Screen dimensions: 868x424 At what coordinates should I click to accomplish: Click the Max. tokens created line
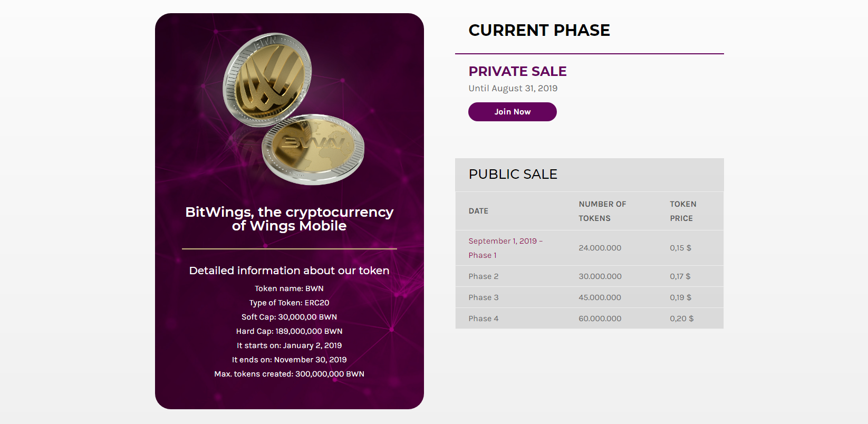289,374
